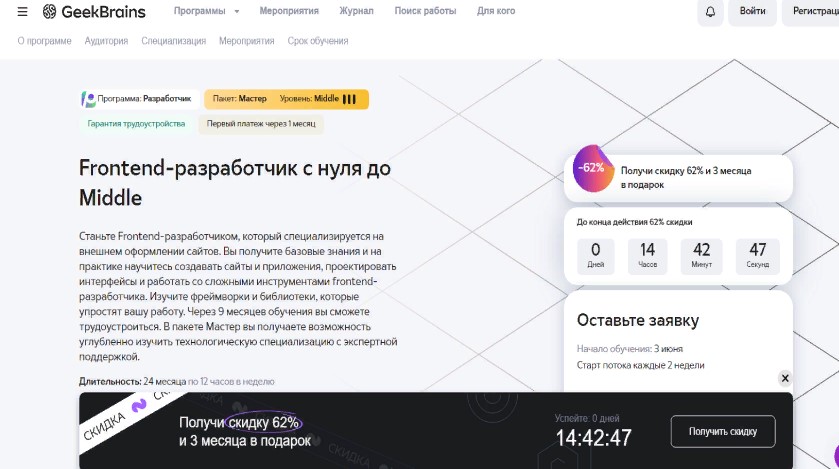Click the Frontend-разработчик page heading
The width and height of the screenshot is (839, 469).
(235, 183)
